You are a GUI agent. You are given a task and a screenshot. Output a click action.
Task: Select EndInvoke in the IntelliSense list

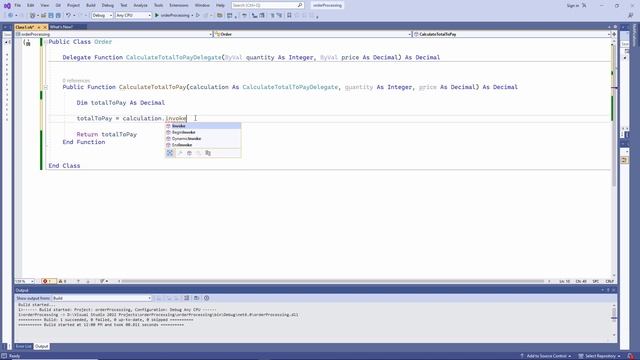click(203, 145)
